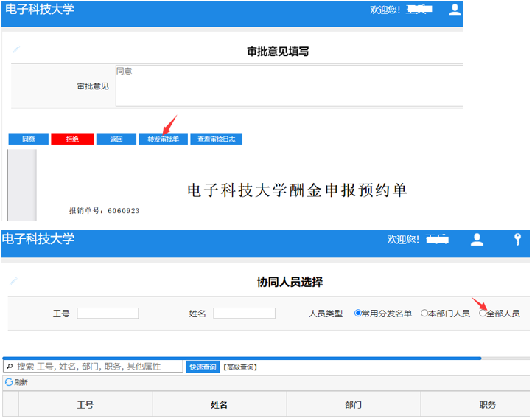The height and width of the screenshot is (419, 532).
Task: Click the 返回 button
Action: [116, 139]
